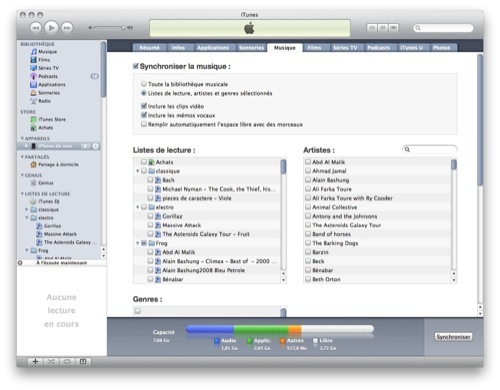This screenshot has height=390, width=500.
Task: Toggle artwork viewer button at bottom
Action: [83, 361]
